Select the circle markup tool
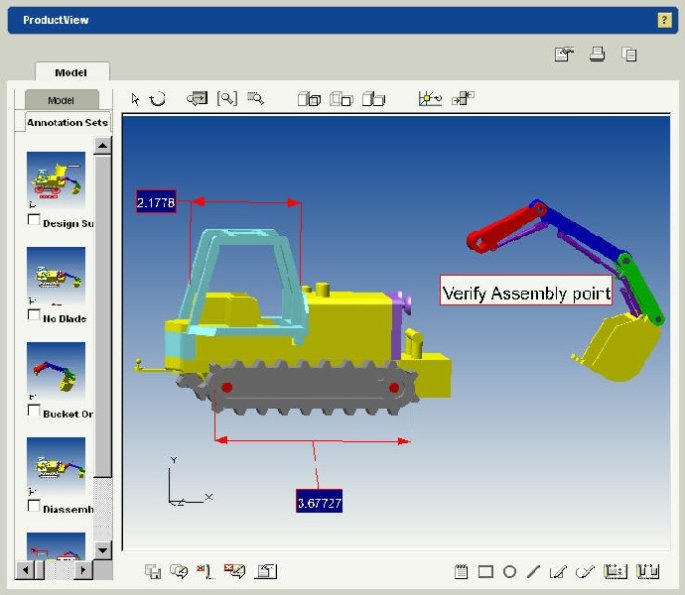Viewport: 685px width, 595px height. 509,572
